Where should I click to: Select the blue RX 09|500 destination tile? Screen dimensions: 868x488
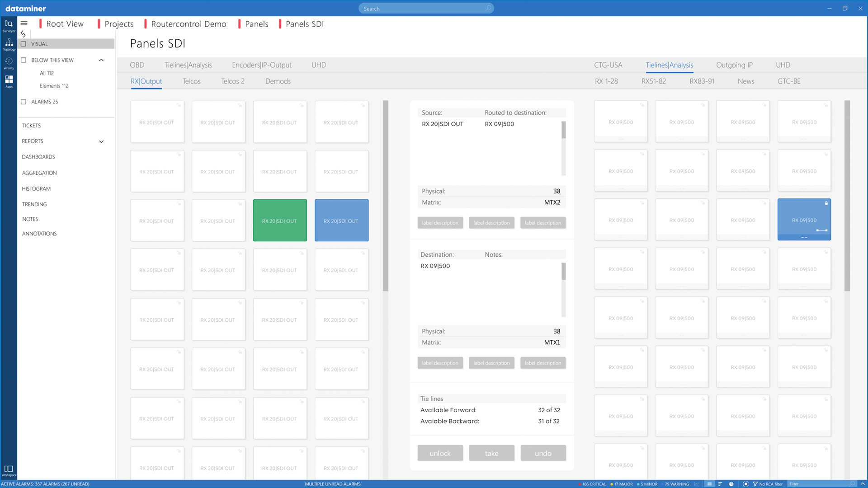click(x=804, y=220)
